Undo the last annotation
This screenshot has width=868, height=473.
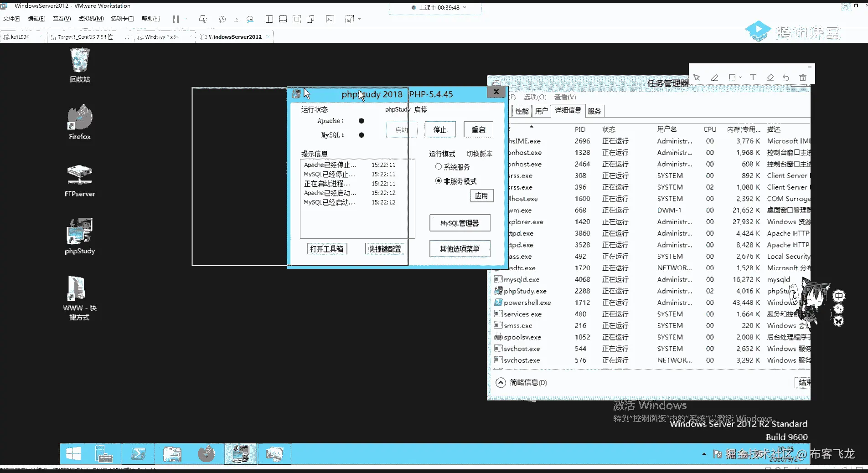785,77
